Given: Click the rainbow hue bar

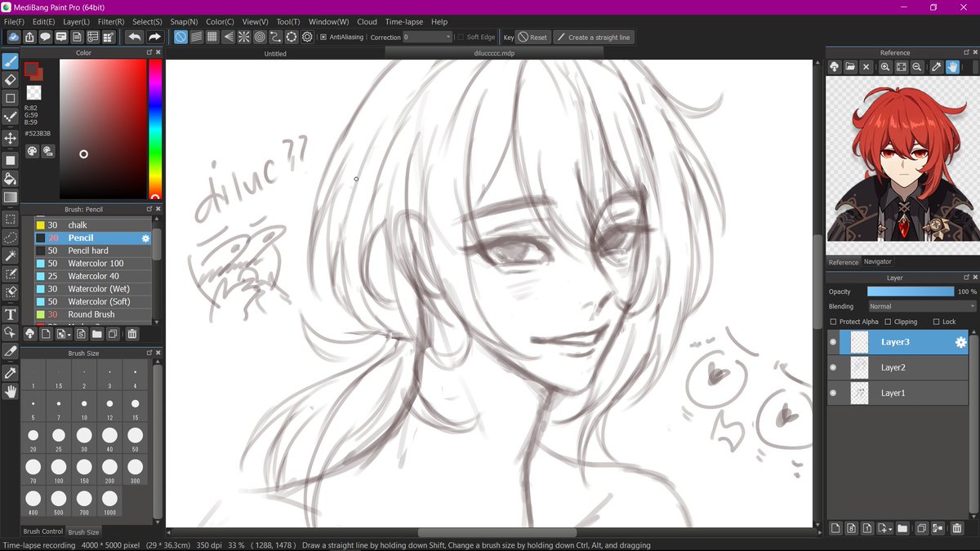Looking at the screenshot, I should coord(154,127).
